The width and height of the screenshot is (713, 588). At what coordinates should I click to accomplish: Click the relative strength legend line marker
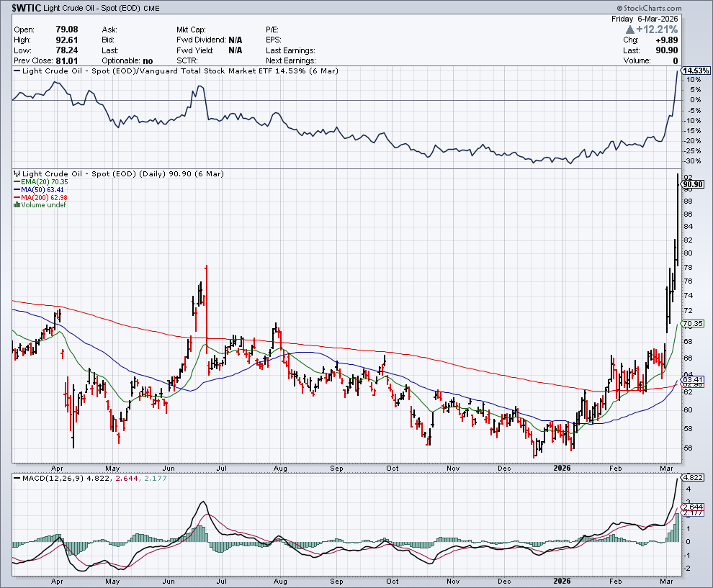pos(17,71)
